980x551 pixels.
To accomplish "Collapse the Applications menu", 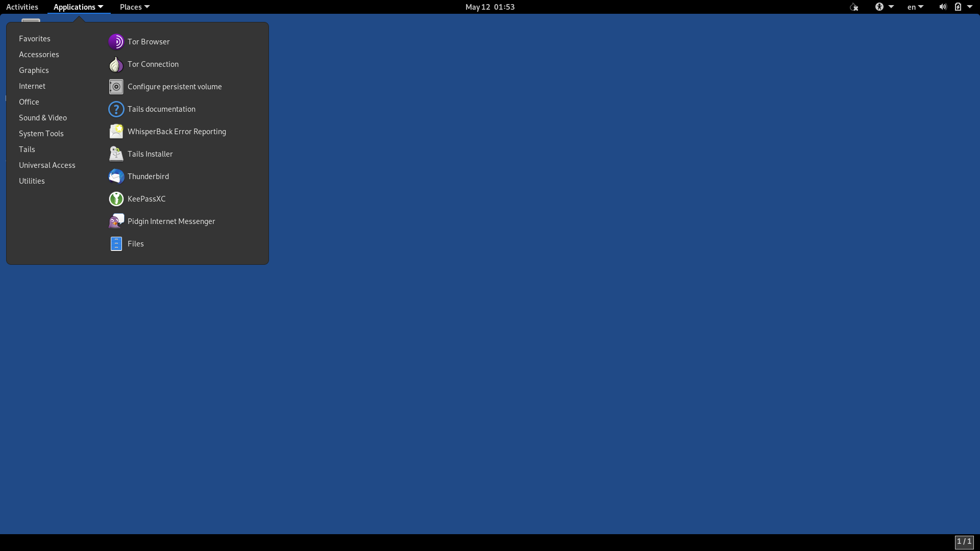I will (x=79, y=7).
